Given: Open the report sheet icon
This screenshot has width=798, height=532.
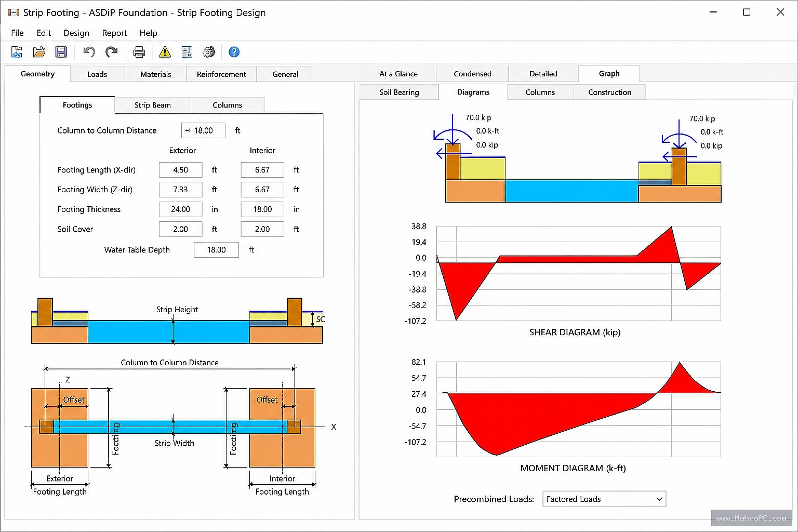Looking at the screenshot, I should [x=187, y=52].
